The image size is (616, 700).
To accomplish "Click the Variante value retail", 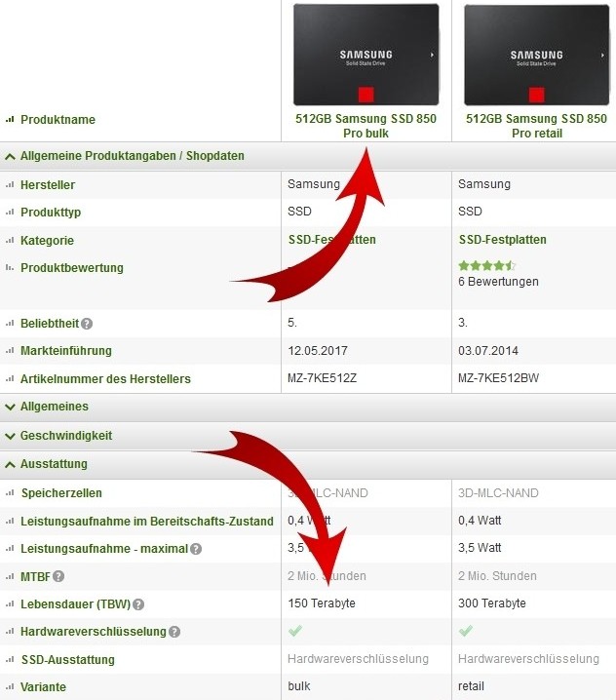I will click(471, 686).
